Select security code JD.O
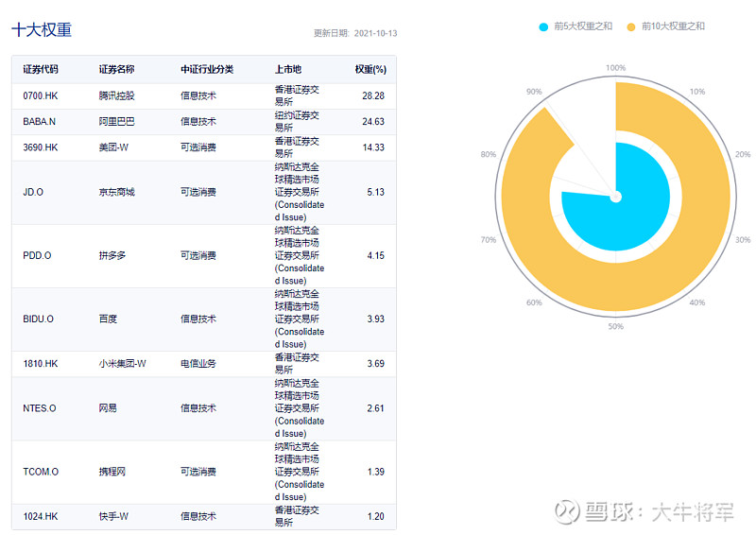 pyautogui.click(x=33, y=192)
